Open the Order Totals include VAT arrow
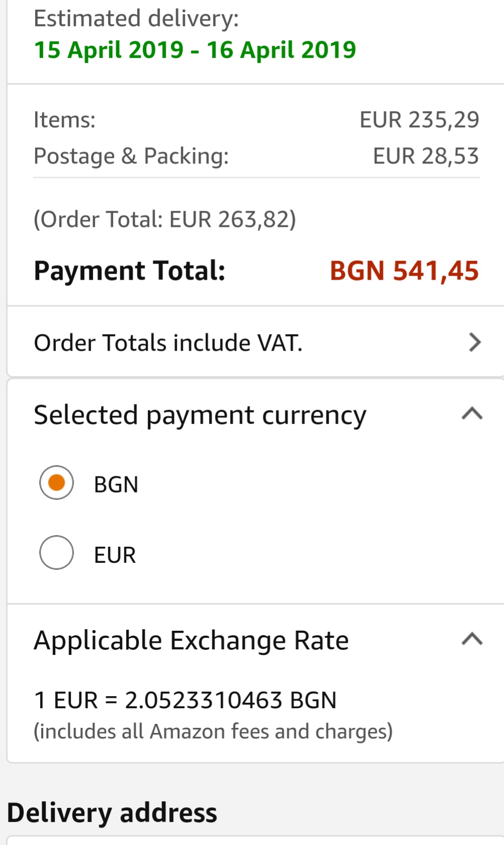Viewport: 504px width, 845px height. click(x=474, y=343)
